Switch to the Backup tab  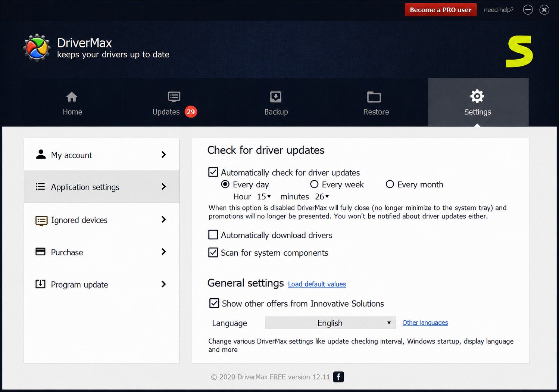[x=276, y=103]
